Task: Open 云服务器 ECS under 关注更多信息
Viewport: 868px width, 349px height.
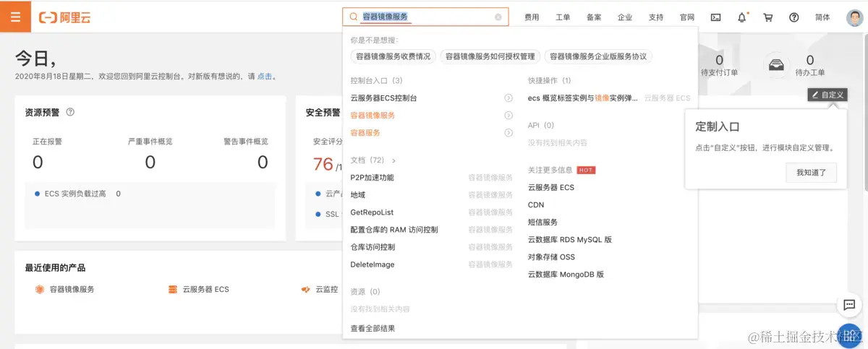Action: [x=551, y=188]
